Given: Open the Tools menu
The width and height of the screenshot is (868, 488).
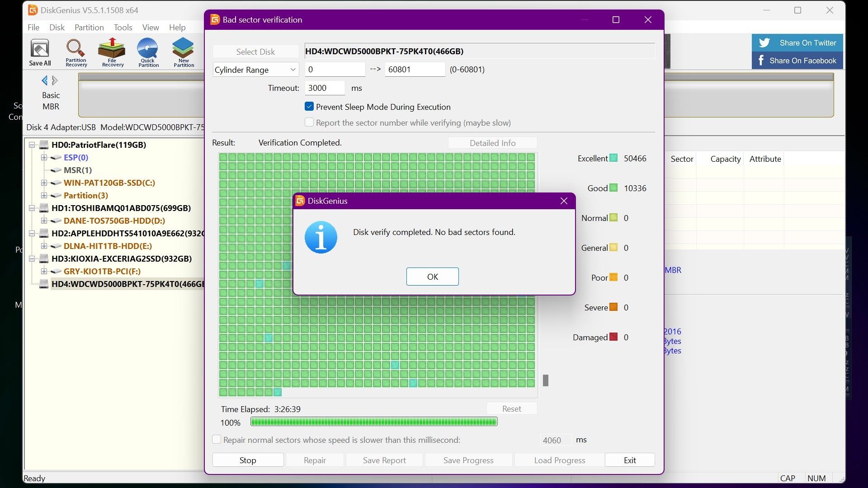Looking at the screenshot, I should click(x=123, y=27).
